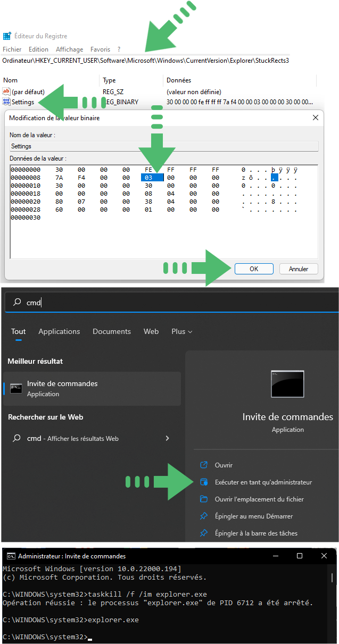Viewport: 339px width, 644px height.
Task: Choose Épingler au menu Démarrer
Action: coord(254,516)
